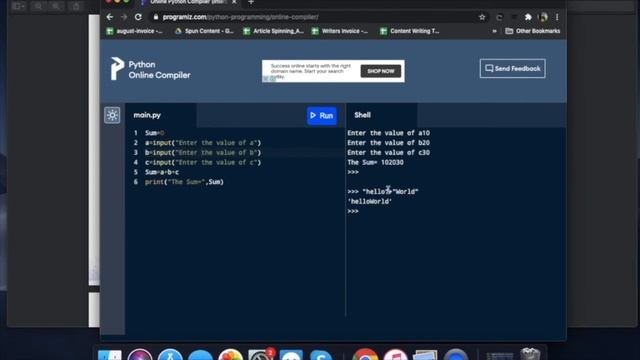The height and width of the screenshot is (360, 640).
Task: Click code line with input for a
Action: (x=203, y=143)
